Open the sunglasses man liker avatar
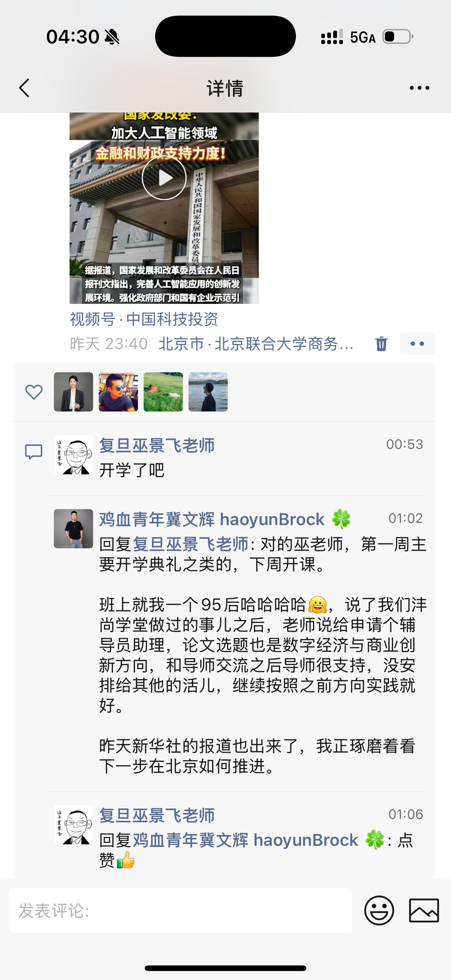 [x=119, y=392]
